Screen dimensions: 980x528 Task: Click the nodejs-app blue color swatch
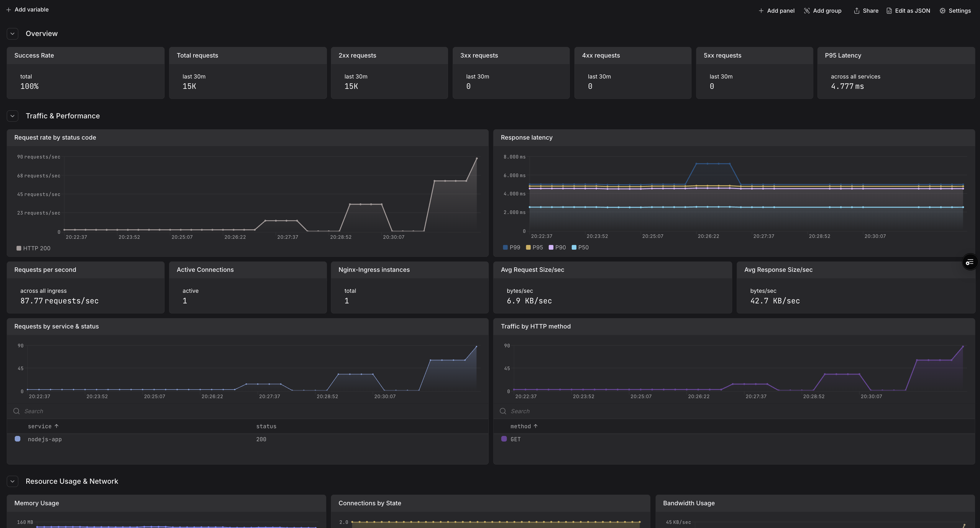pyautogui.click(x=17, y=439)
